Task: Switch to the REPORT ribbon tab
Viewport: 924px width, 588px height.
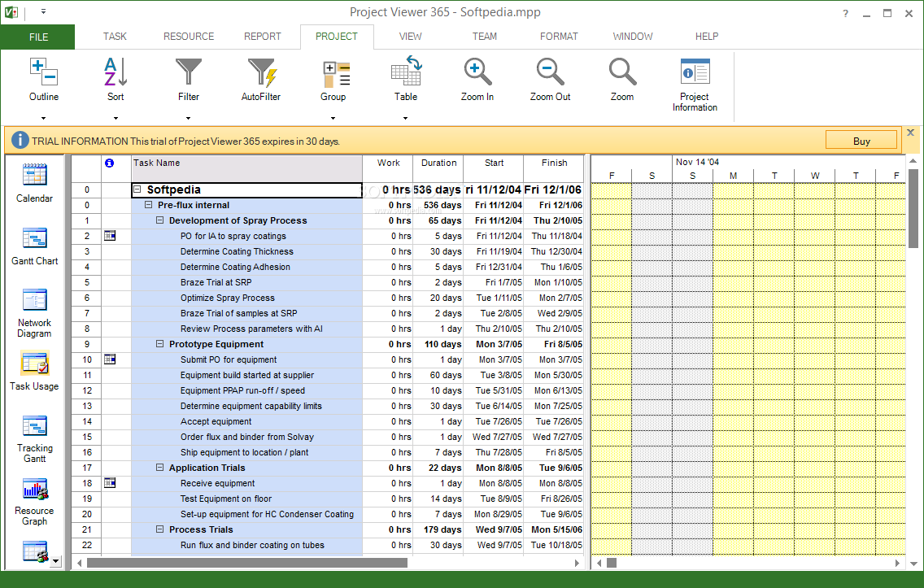Action: pos(262,37)
